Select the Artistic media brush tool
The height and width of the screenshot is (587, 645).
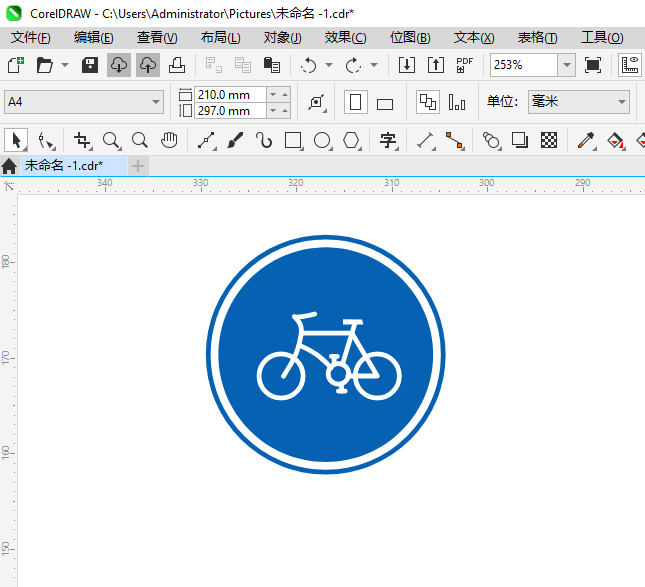coord(235,141)
